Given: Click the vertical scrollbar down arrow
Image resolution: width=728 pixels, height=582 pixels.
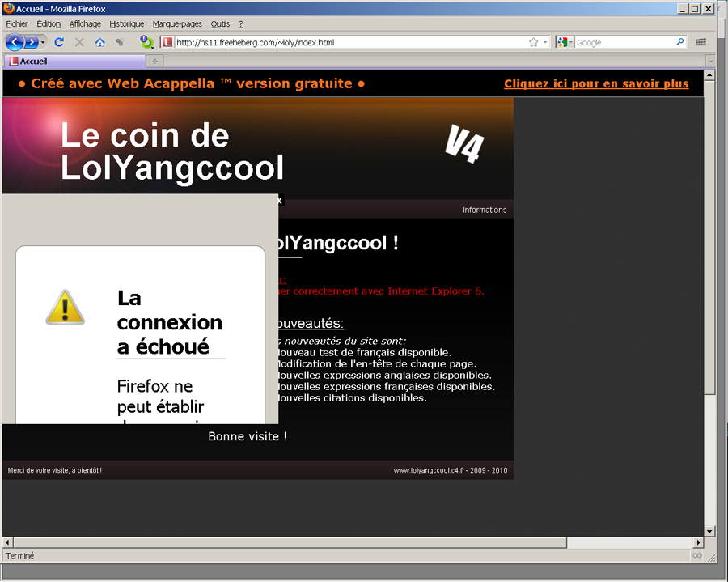Looking at the screenshot, I should pos(709,531).
